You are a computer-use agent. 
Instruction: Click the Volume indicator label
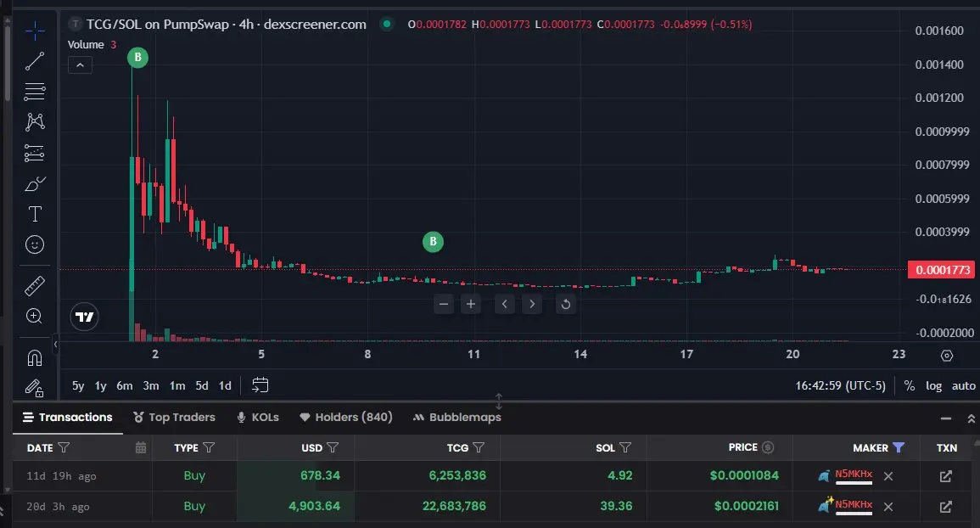tap(86, 45)
